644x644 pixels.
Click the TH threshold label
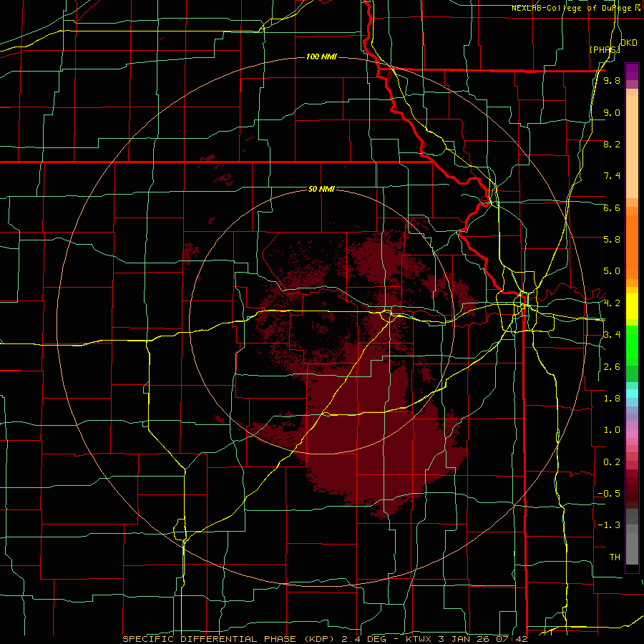[x=615, y=557]
